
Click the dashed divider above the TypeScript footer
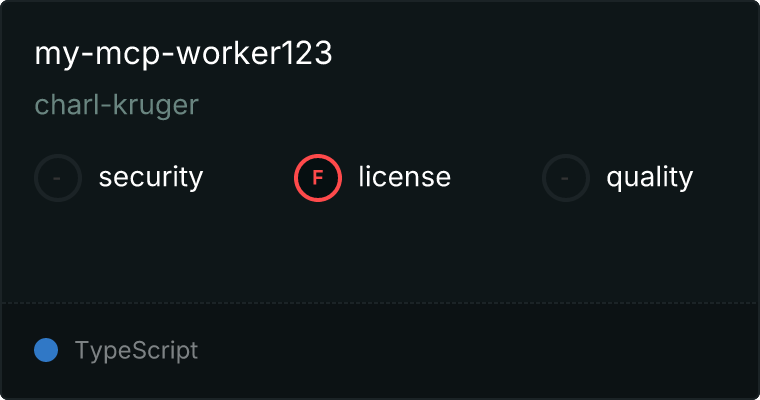[x=380, y=303]
